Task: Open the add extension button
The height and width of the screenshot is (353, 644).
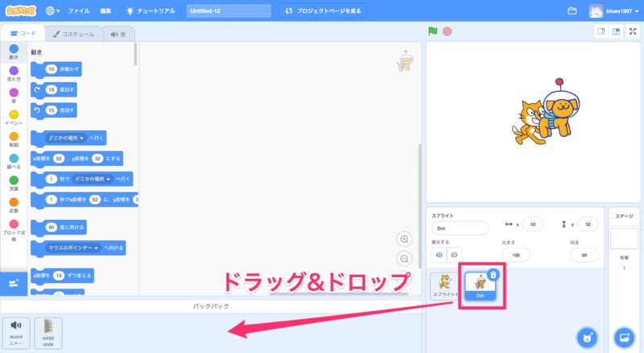Action: [x=14, y=284]
